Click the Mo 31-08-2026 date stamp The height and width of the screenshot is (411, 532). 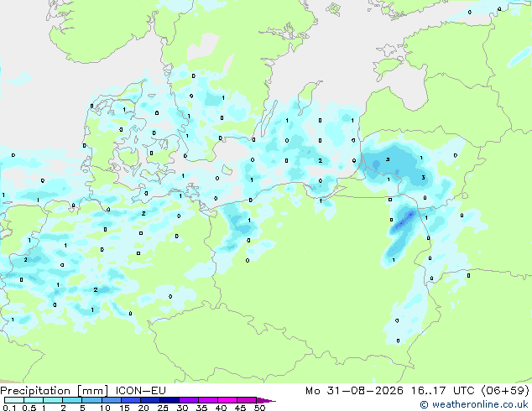click(355, 391)
